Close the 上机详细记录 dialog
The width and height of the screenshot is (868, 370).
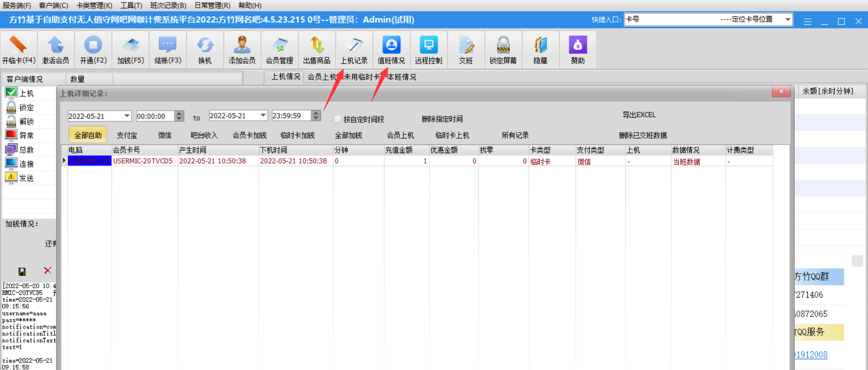pos(781,92)
